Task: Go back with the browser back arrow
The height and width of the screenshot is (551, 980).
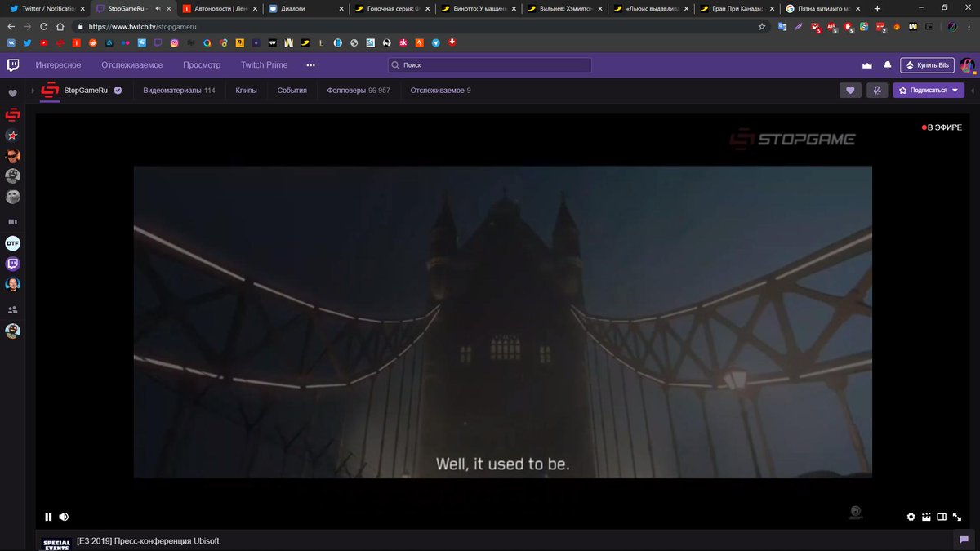Action: pos(11,26)
